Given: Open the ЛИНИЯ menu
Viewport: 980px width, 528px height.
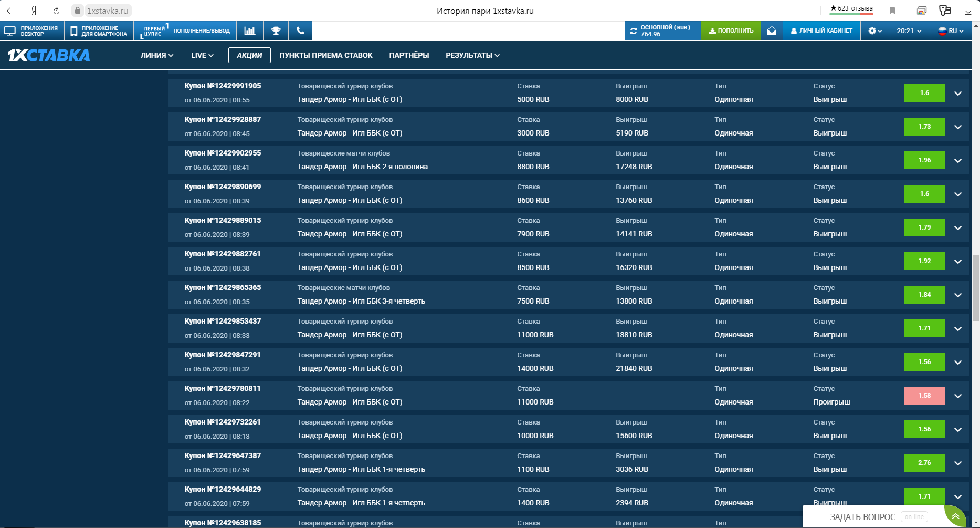Looking at the screenshot, I should click(156, 55).
